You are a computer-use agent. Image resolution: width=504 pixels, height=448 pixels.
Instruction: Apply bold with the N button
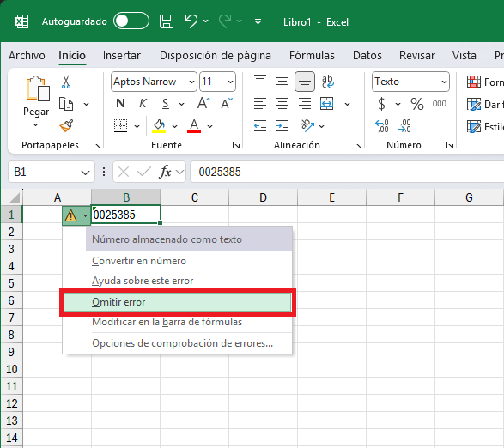click(120, 104)
